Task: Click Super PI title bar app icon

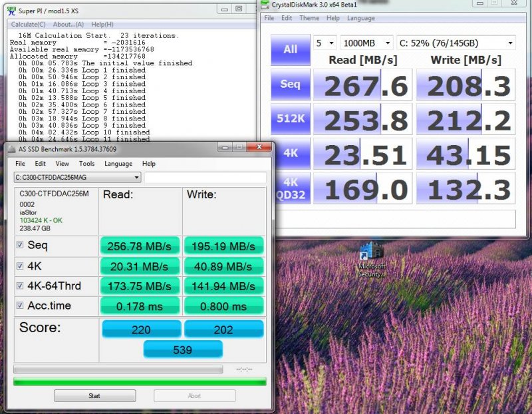Action: pos(11,11)
